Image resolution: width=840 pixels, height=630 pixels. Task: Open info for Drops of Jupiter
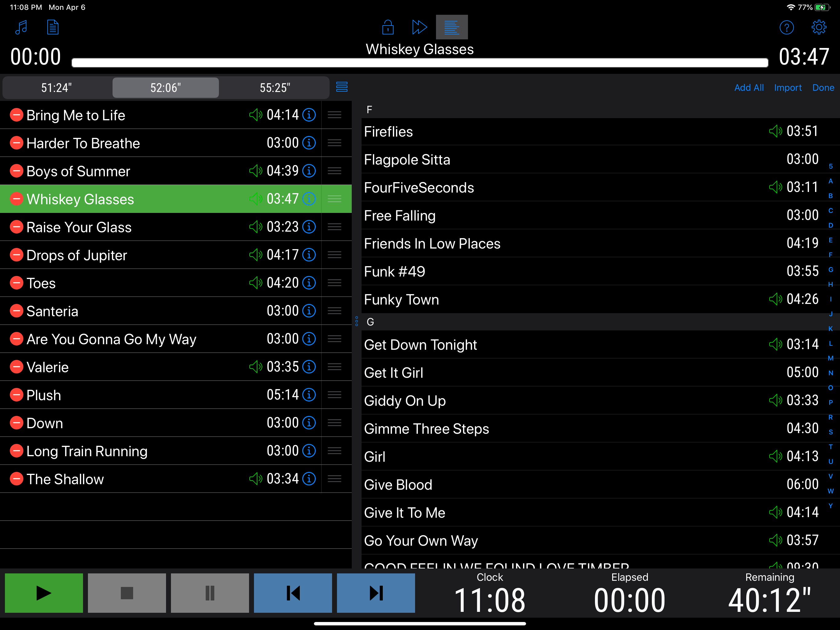[x=309, y=255]
